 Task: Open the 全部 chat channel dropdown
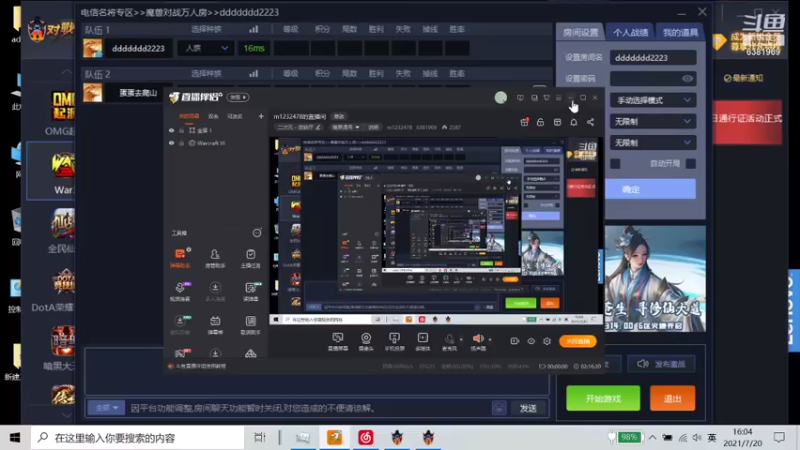[106, 408]
